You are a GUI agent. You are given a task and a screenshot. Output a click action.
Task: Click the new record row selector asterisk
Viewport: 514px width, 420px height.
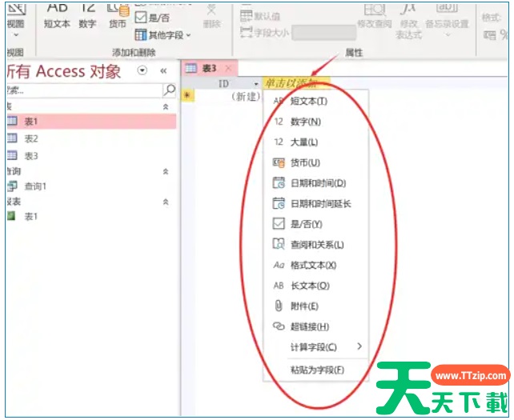click(x=187, y=95)
